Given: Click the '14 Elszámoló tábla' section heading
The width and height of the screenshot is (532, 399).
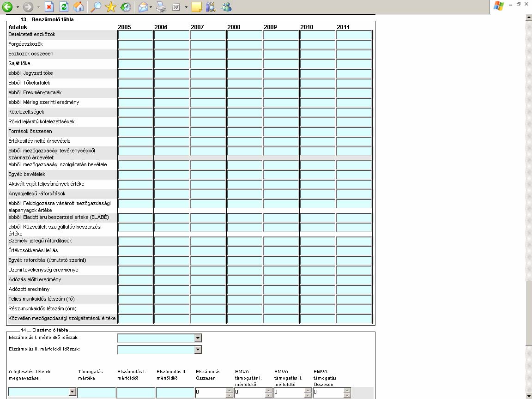Looking at the screenshot, I should coord(44,330).
